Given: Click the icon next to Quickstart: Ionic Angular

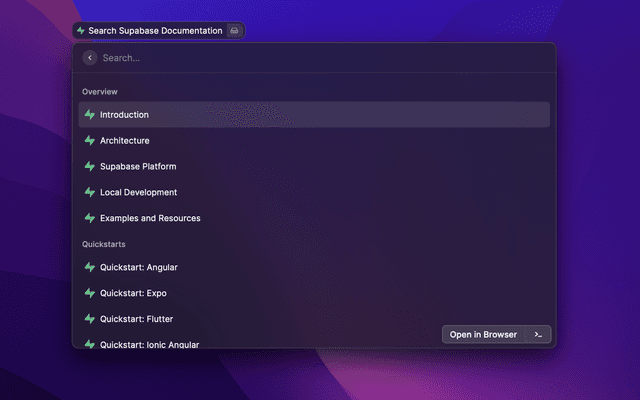Looking at the screenshot, I should coord(90,344).
